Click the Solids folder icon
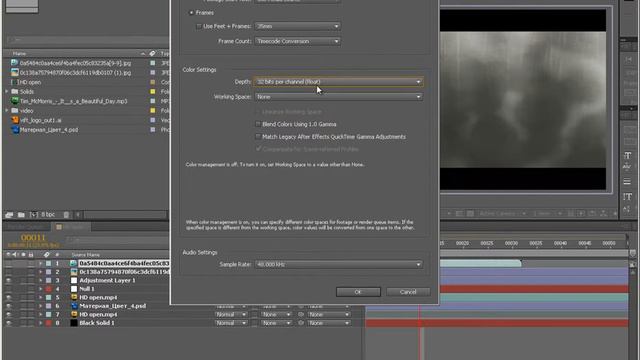Viewport: 640px width, 360px height. [15, 91]
